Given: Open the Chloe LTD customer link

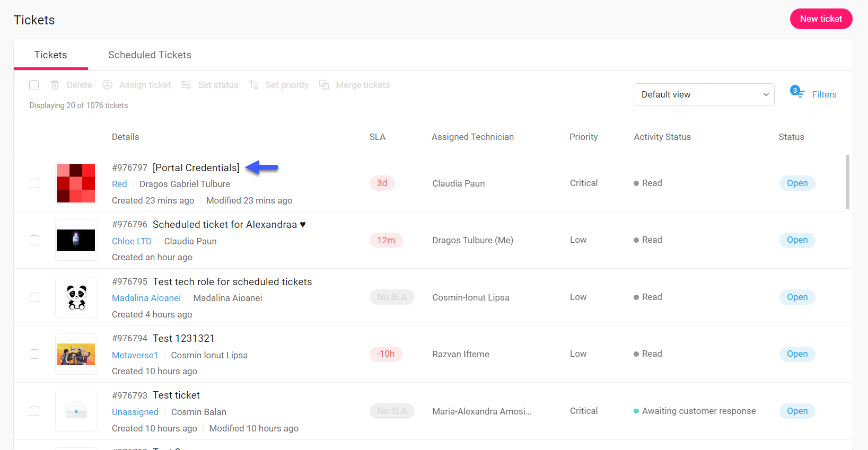Looking at the screenshot, I should (131, 241).
